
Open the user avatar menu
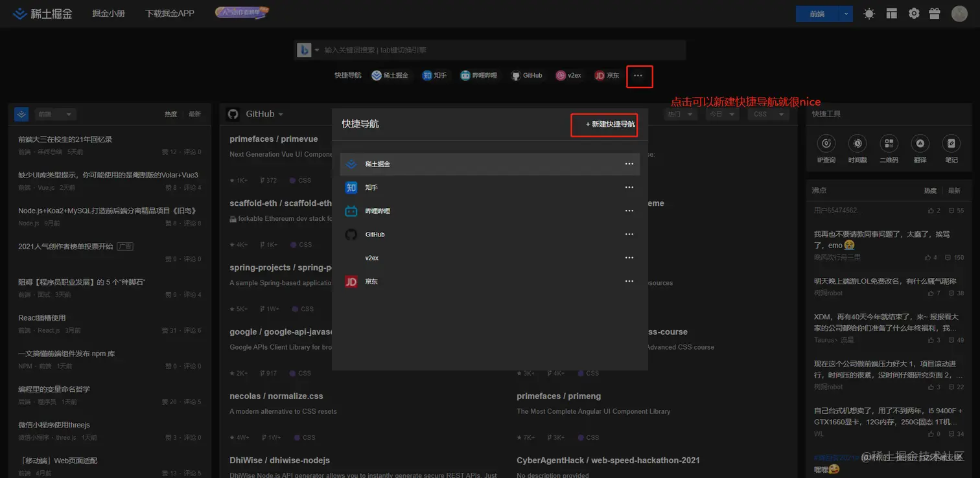click(959, 14)
